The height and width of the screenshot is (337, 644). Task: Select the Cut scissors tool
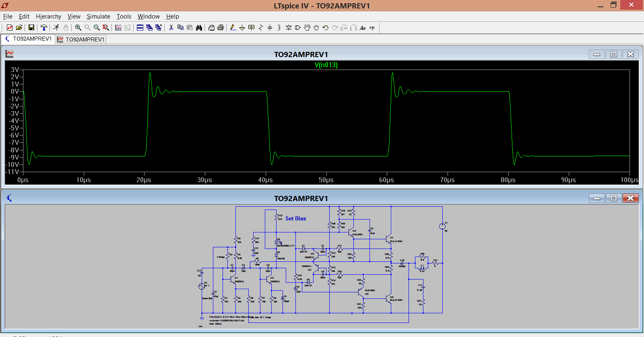(x=171, y=28)
